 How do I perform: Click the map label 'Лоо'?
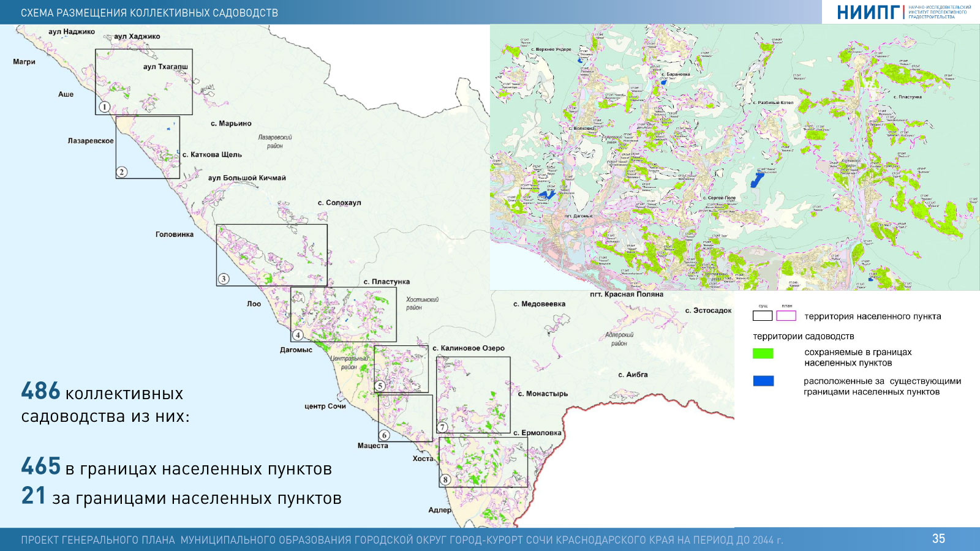(x=254, y=304)
